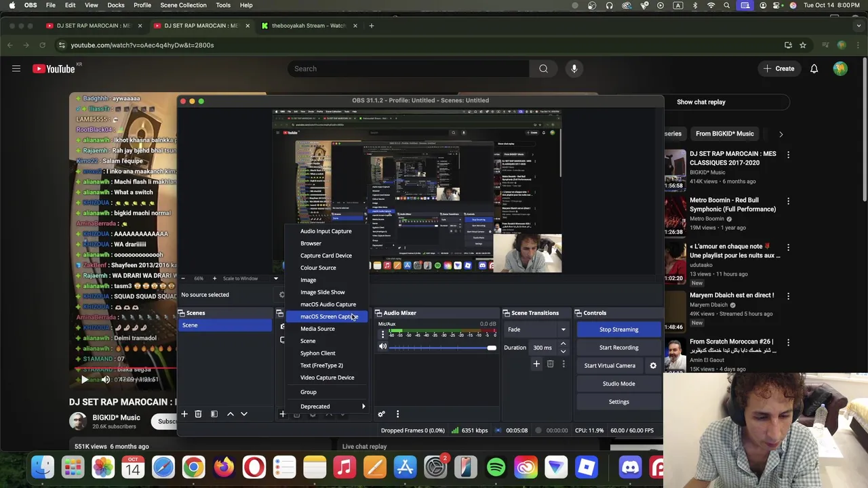Open Wi-Fi menu bar status icon
Screen dimensions: 868x488
coord(711,5)
